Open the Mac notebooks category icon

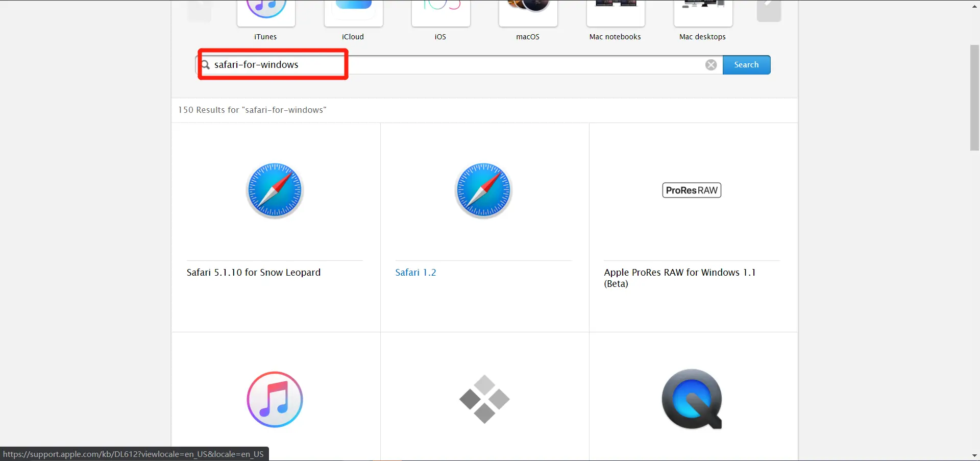tap(616, 12)
